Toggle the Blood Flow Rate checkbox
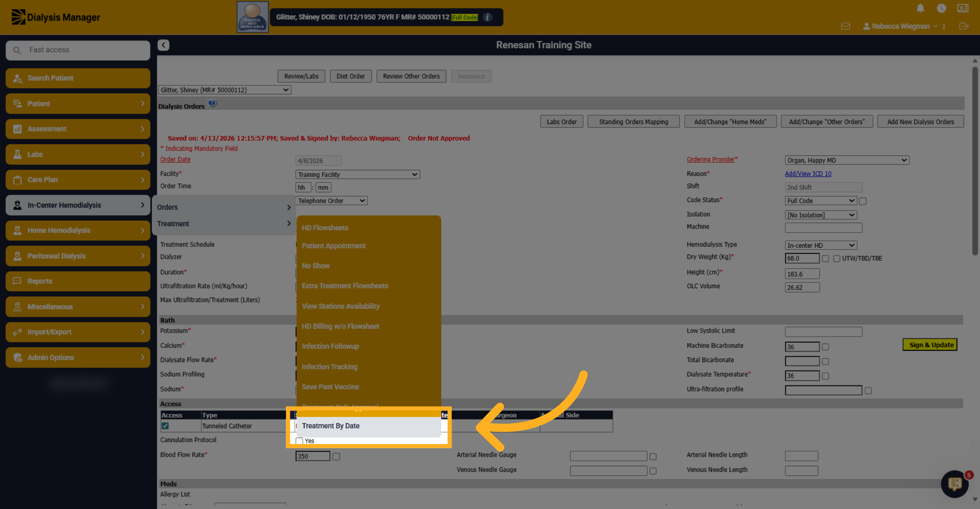Image resolution: width=980 pixels, height=509 pixels. pos(336,457)
